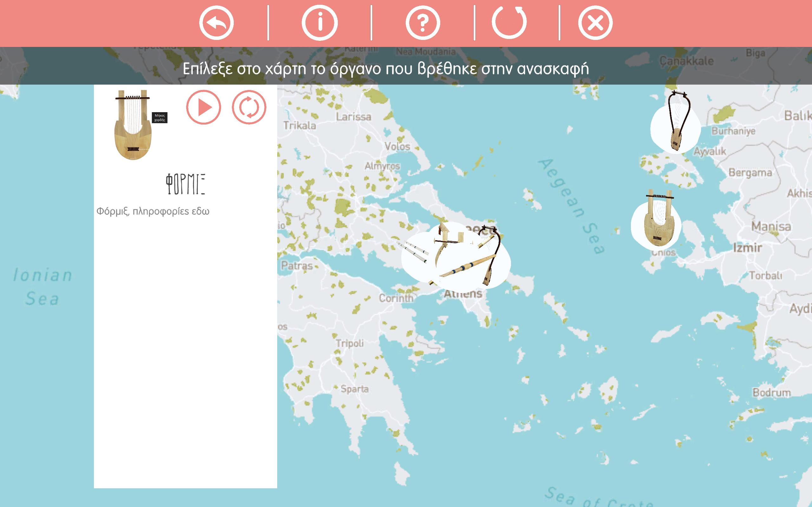Select the double aulos pipes near Athens
Image resolution: width=812 pixels, height=507 pixels.
(x=413, y=252)
